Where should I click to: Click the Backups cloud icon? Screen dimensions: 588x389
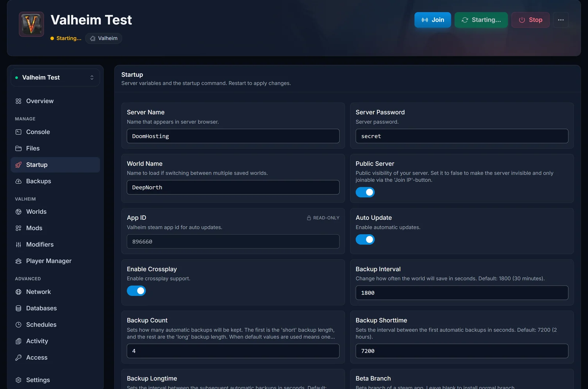pos(18,181)
